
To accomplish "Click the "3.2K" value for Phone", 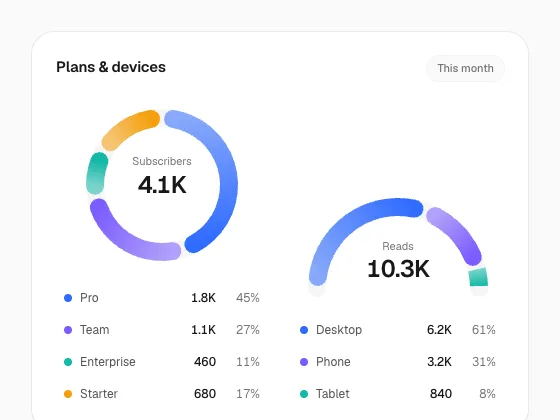I will pyautogui.click(x=439, y=362).
